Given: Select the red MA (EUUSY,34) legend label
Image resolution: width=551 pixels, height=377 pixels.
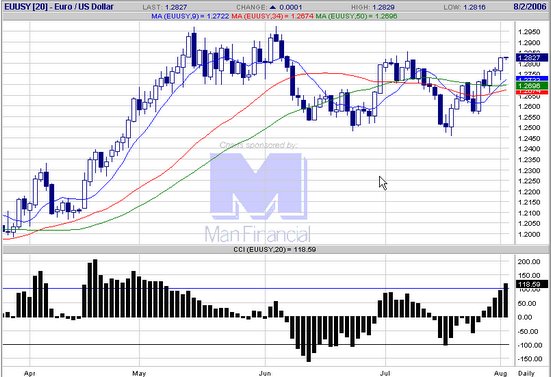Looking at the screenshot, I should point(273,16).
